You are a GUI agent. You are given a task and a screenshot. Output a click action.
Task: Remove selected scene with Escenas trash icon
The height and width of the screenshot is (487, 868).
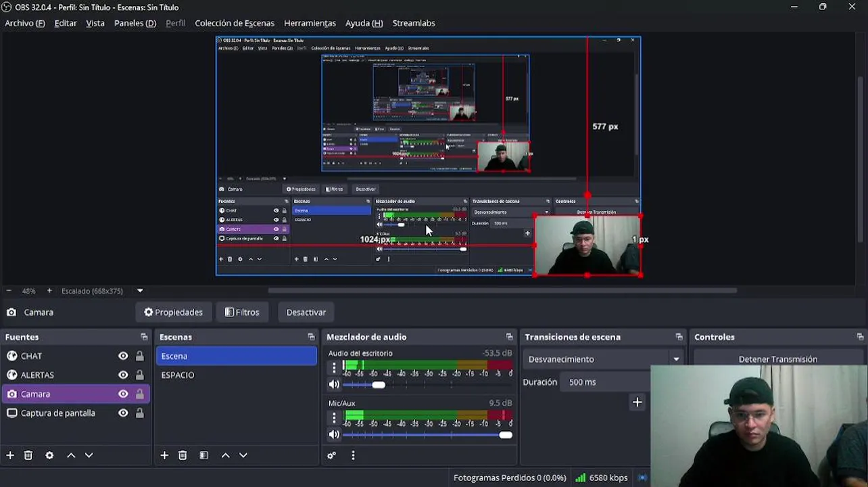[x=183, y=455]
